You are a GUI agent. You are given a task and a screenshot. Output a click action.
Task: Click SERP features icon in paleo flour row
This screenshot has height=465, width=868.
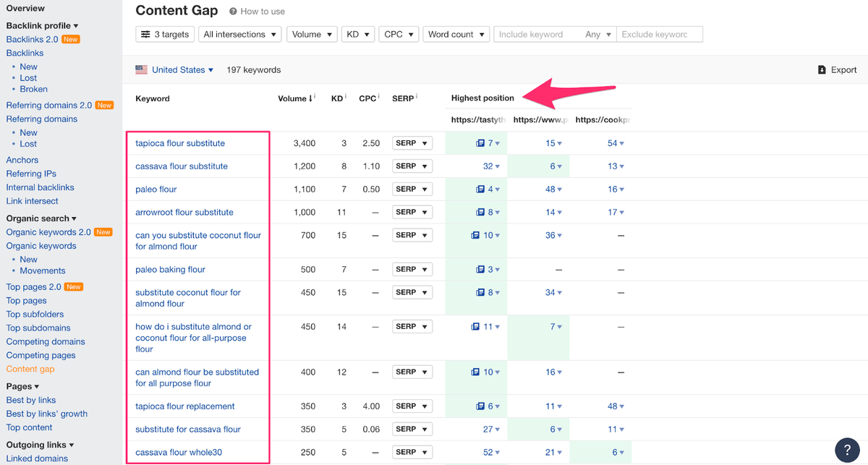coord(480,189)
